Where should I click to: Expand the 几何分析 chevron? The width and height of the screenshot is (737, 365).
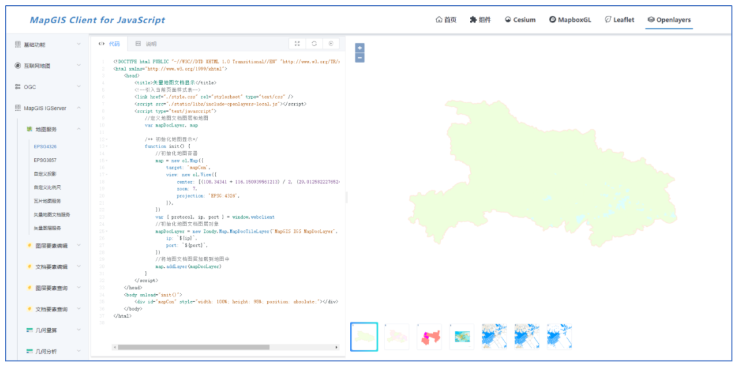[x=79, y=351]
